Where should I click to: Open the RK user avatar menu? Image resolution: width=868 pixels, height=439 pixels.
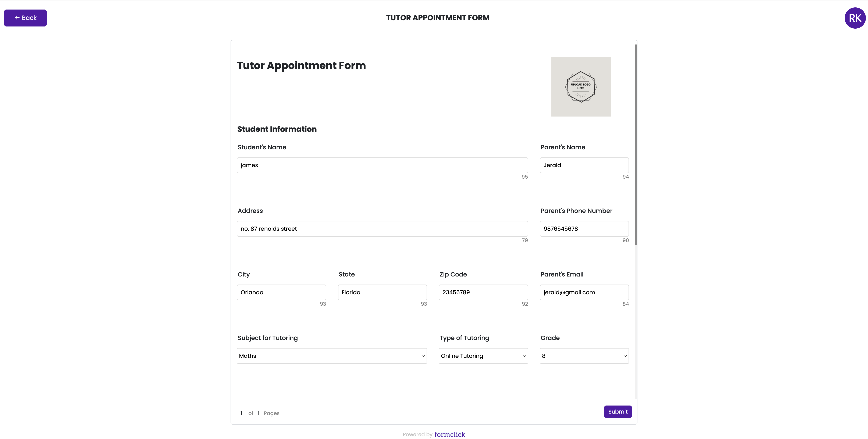click(855, 18)
